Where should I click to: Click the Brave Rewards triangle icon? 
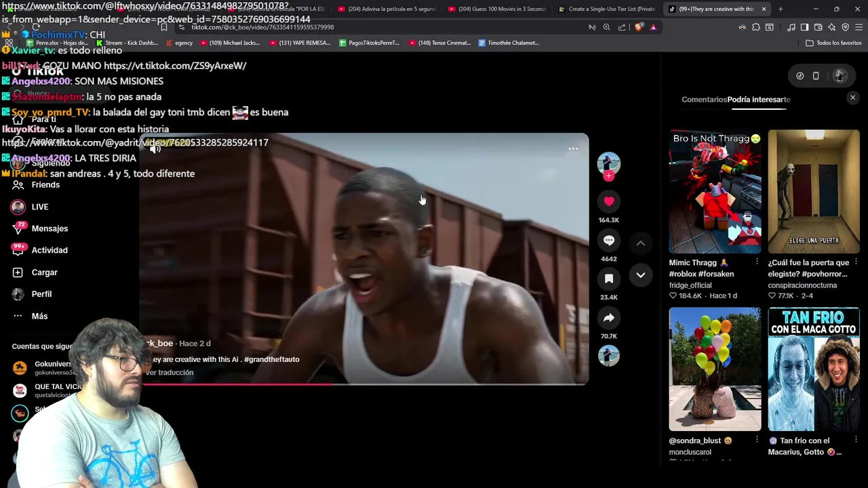coord(653,27)
